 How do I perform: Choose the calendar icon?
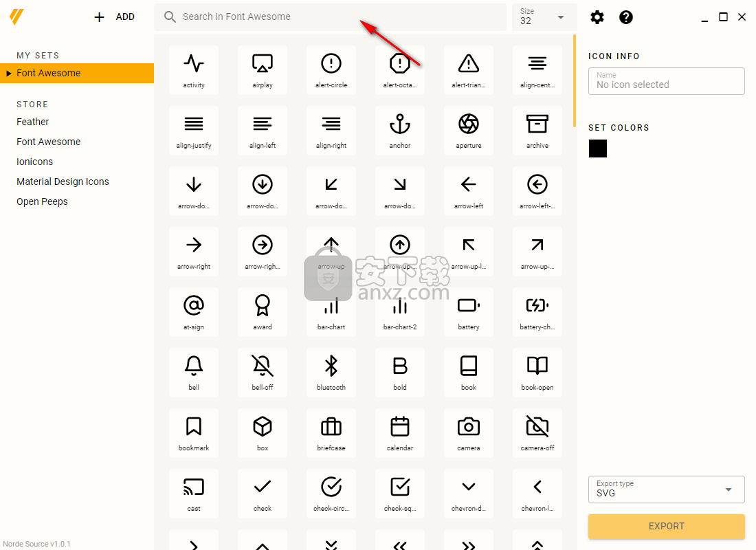tap(400, 432)
